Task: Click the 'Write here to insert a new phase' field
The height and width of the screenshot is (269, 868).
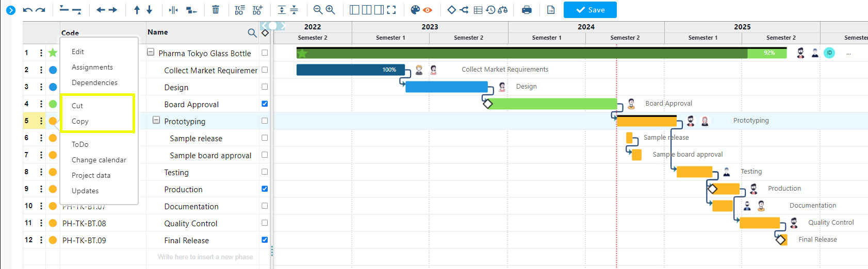Action: [205, 257]
